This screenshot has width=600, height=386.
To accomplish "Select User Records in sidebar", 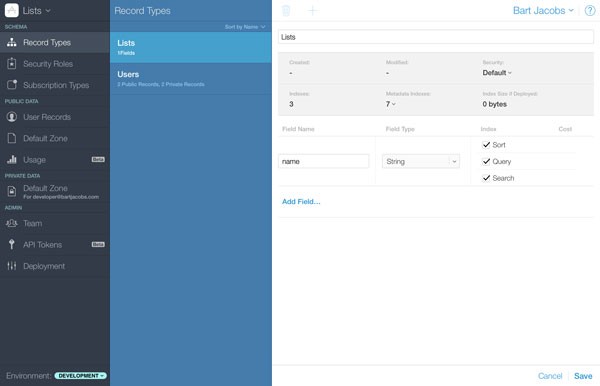I will (x=55, y=117).
